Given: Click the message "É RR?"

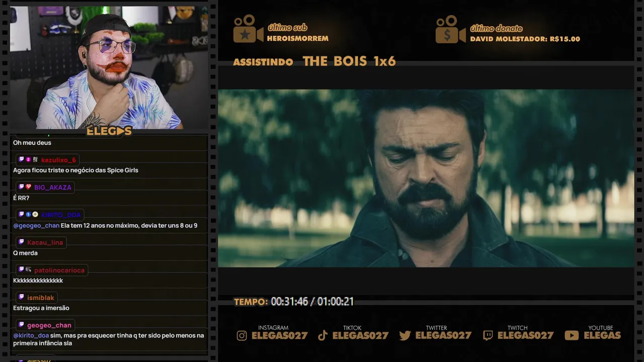Looking at the screenshot, I should tap(21, 198).
